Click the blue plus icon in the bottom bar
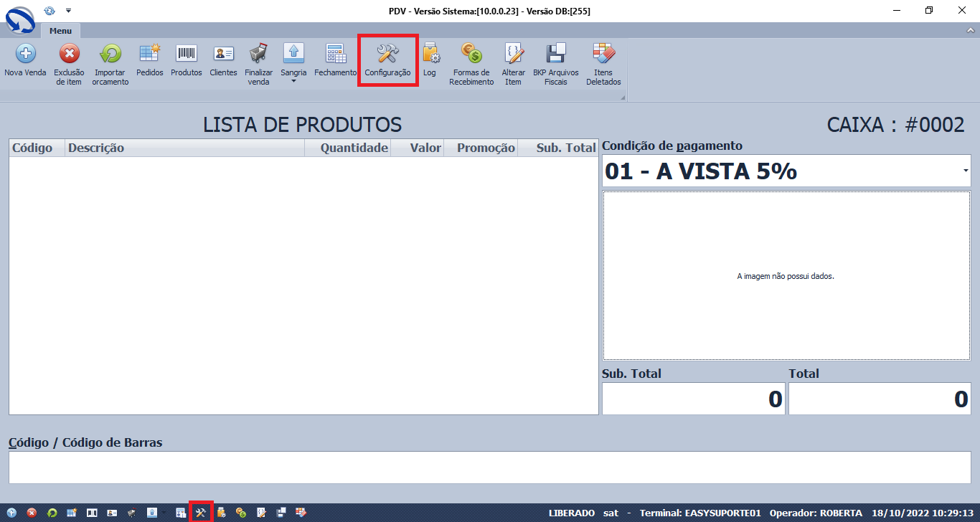The width and height of the screenshot is (980, 522). point(11,513)
